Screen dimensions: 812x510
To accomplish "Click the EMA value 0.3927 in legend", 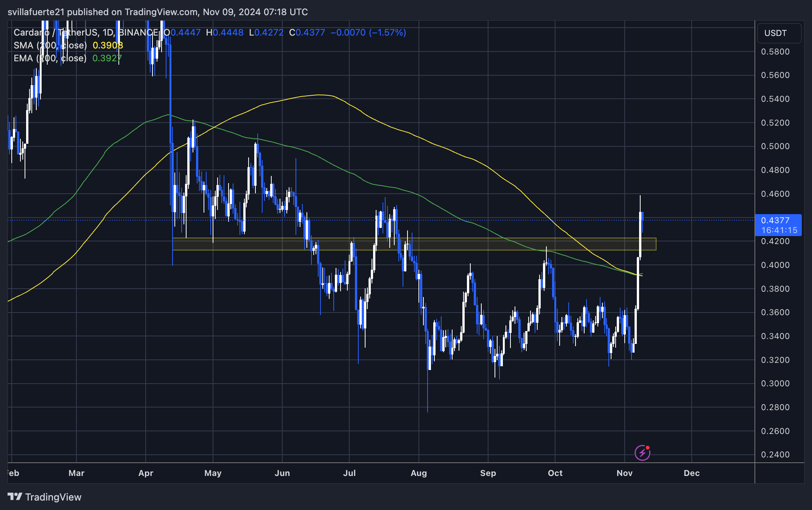I will click(x=107, y=58).
